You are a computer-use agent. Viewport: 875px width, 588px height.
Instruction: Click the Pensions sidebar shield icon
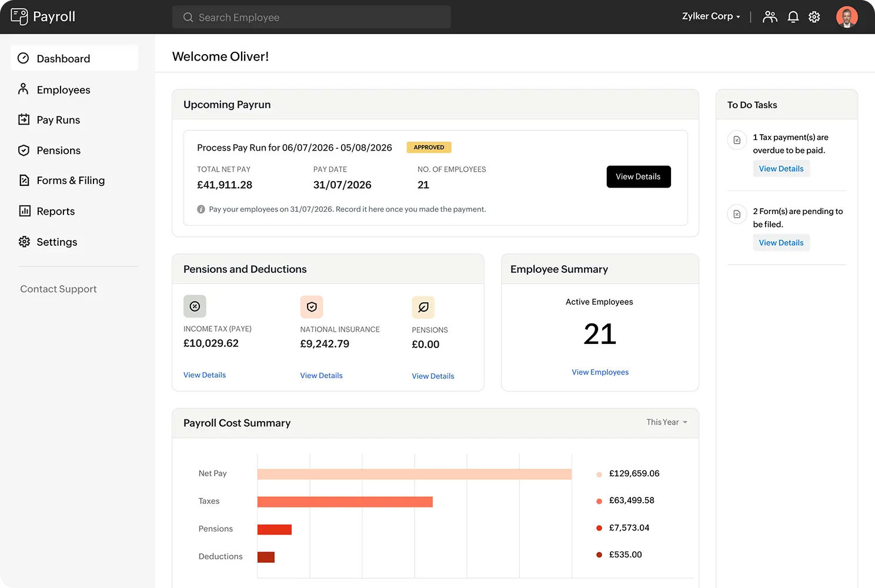pos(24,150)
